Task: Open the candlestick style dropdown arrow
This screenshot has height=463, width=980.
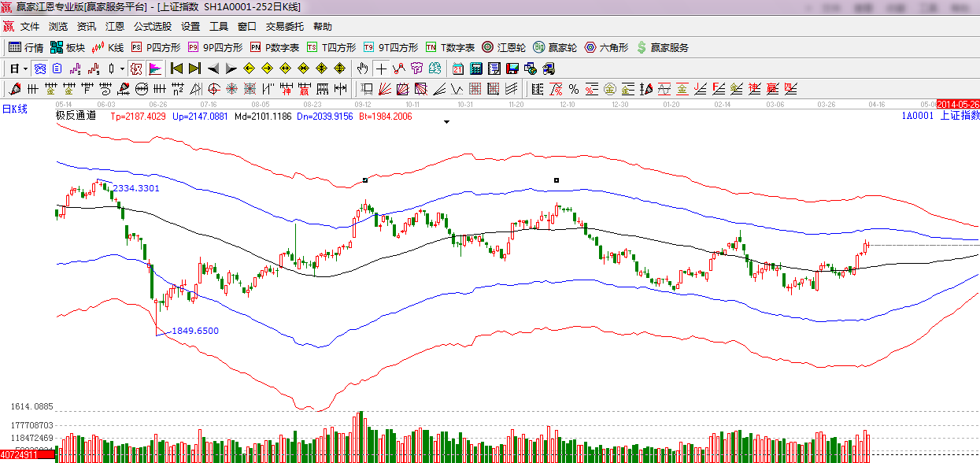Action: [123, 69]
